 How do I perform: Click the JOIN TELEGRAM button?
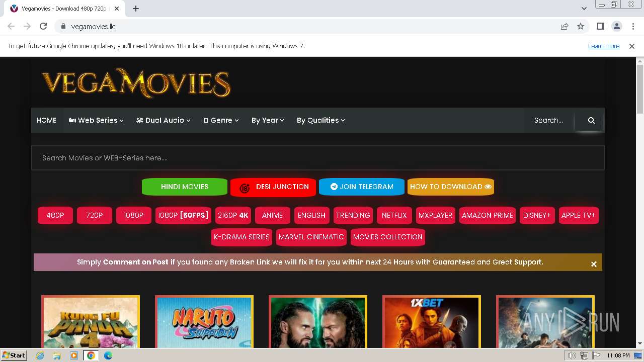[362, 187]
